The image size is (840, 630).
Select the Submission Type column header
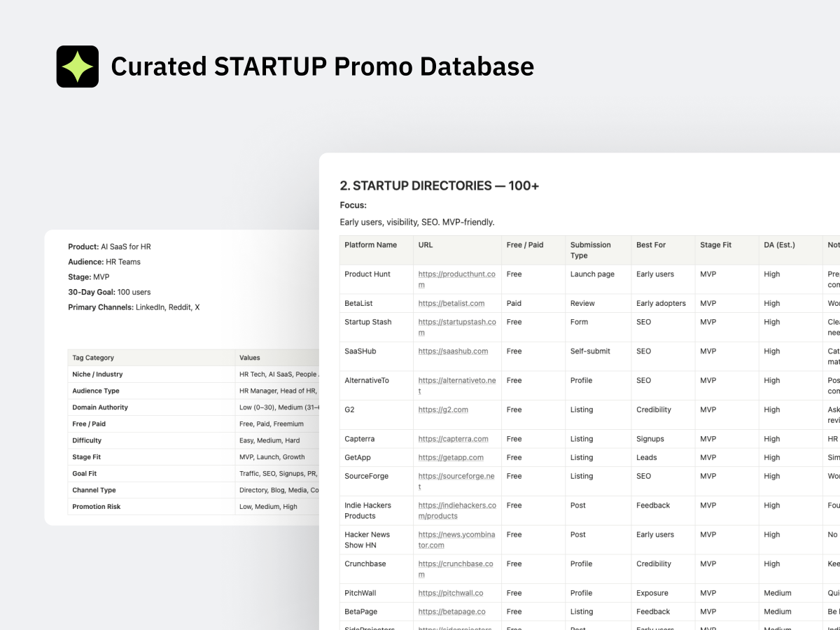590,250
